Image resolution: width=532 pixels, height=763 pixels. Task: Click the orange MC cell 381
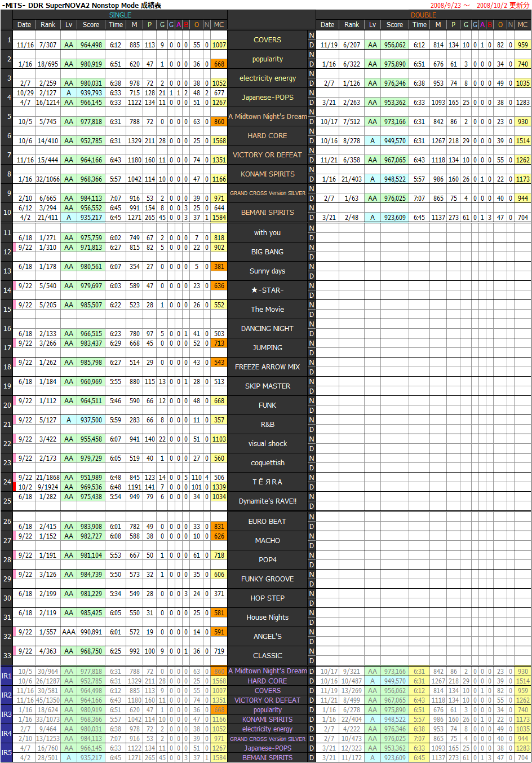pos(219,267)
